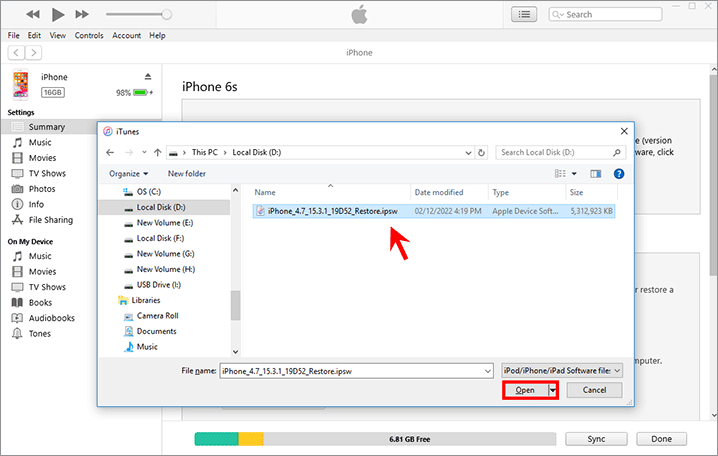Click Search Local Disk (D:) field
The image size is (718, 456).
tap(560, 152)
